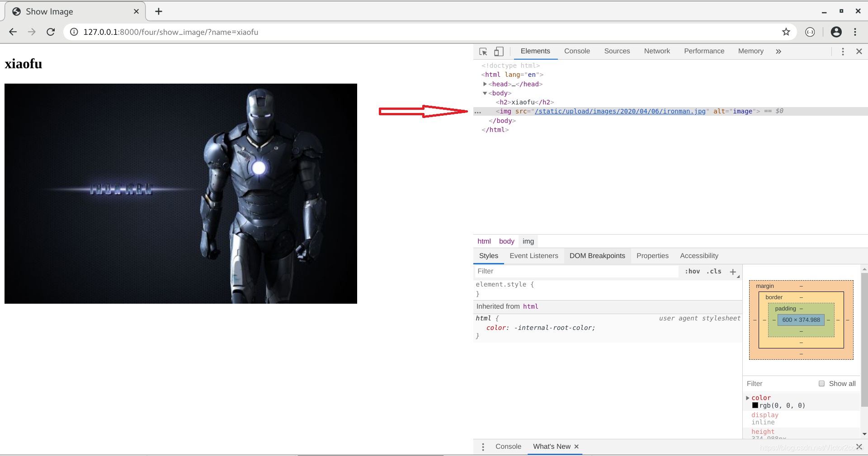Click the color -internal-root-color declaration
Screen dimensions: 868x456
click(x=541, y=328)
